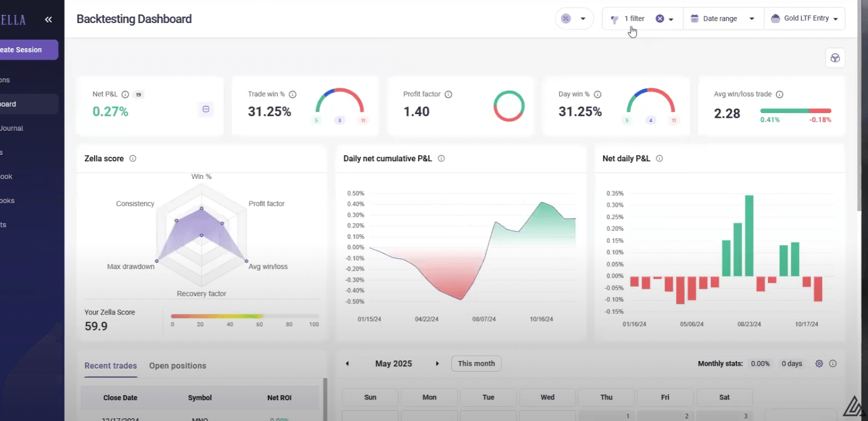Open the Gold LTF Entry session dropdown

click(x=804, y=19)
